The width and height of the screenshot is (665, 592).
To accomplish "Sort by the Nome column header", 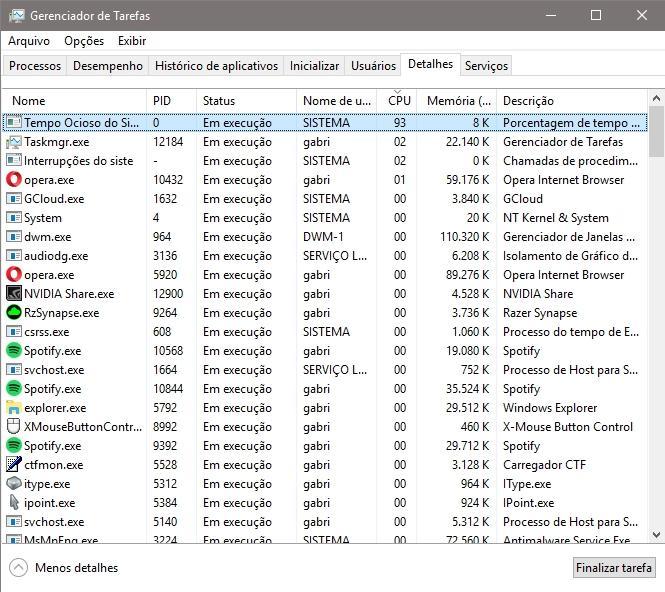I will coord(74,101).
